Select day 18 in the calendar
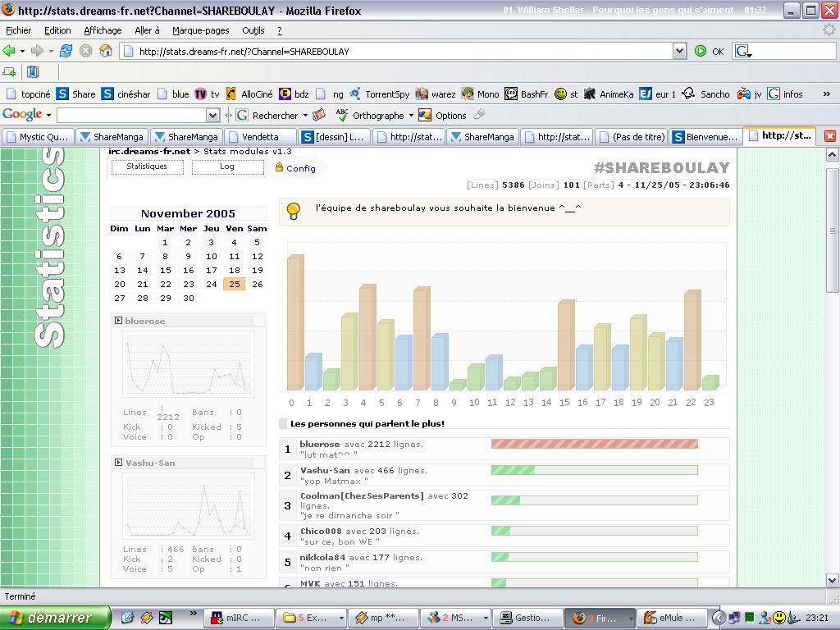The height and width of the screenshot is (630, 840). [234, 270]
